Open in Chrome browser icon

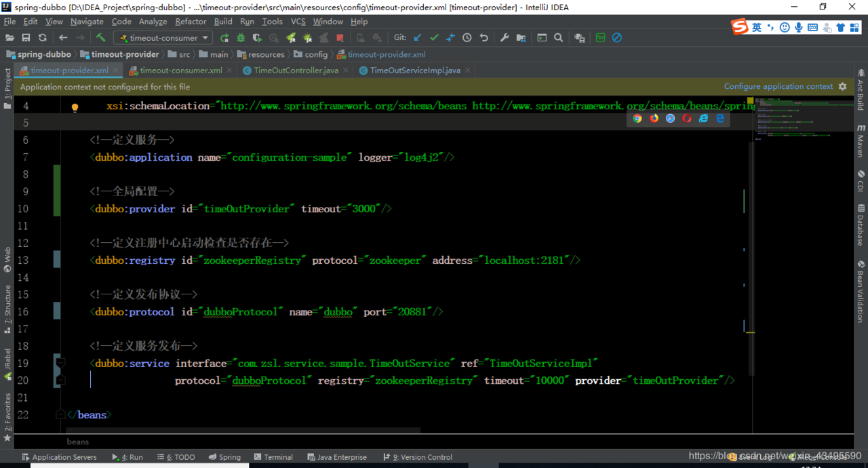[637, 118]
